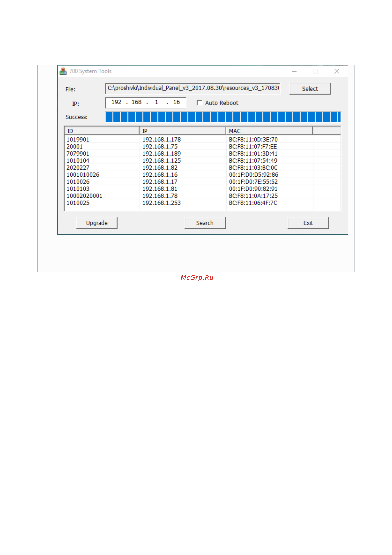Click the File path input field
Screen dimensions: 392x555
(193, 88)
